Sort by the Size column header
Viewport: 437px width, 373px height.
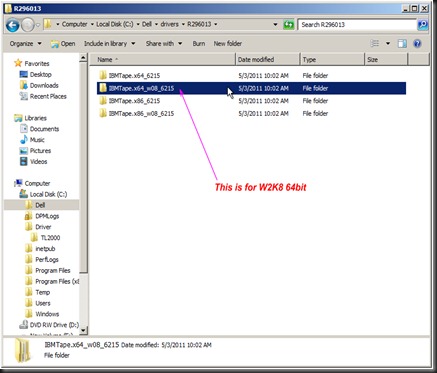pos(386,60)
